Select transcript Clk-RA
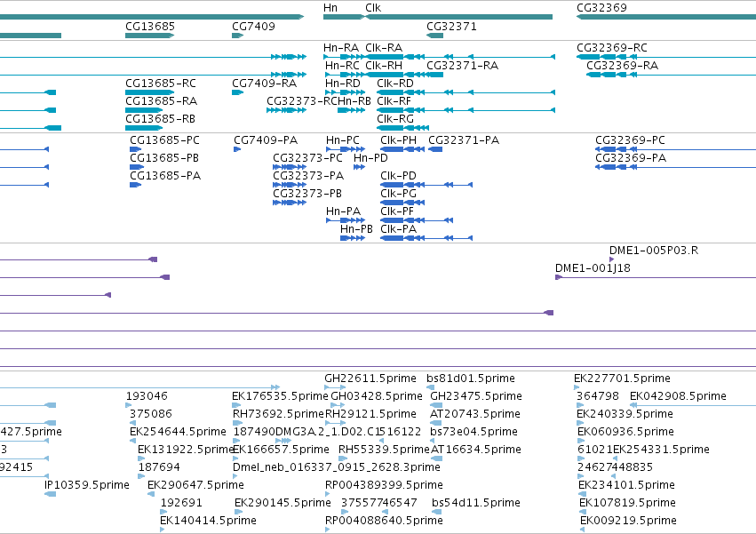 click(x=384, y=48)
